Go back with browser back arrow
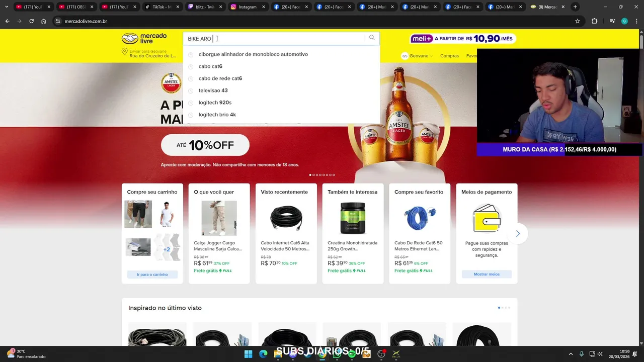This screenshot has height=362, width=644. coord(7,21)
